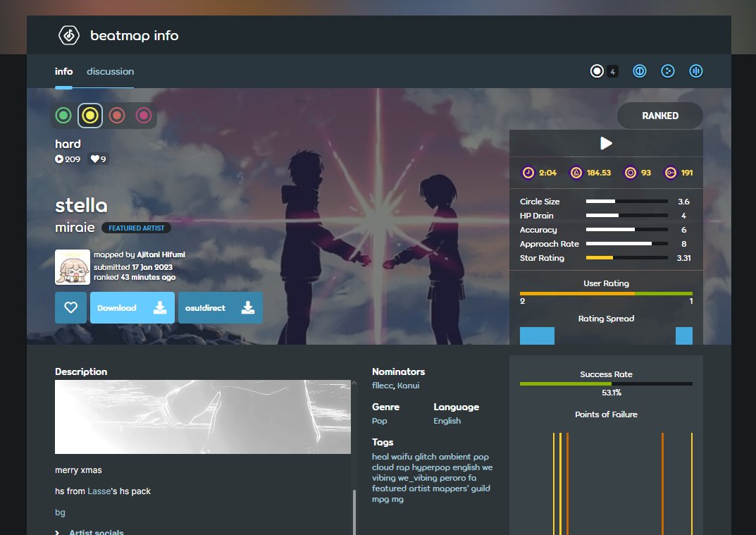
Task: Click the 'merry xmas' description text
Action: tap(78, 470)
